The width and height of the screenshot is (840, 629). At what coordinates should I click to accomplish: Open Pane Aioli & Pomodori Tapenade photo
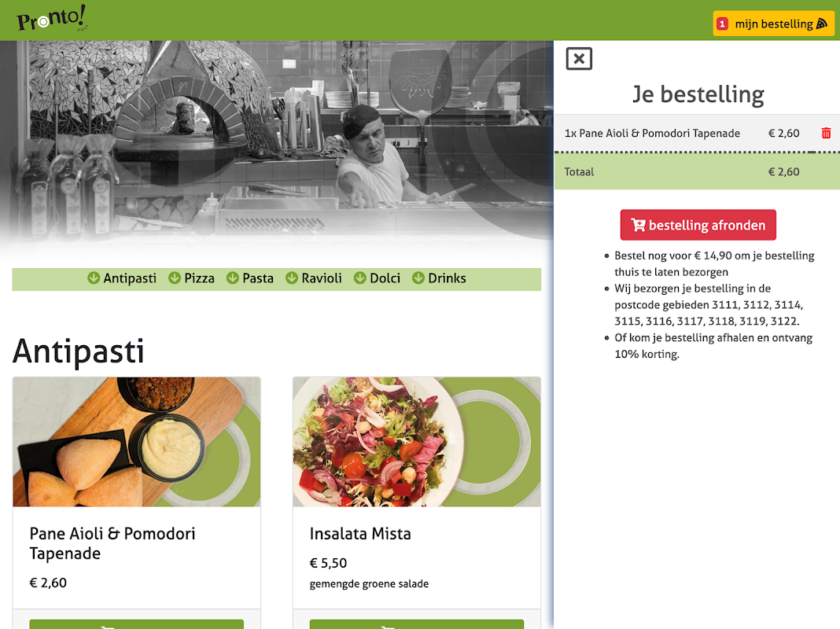pyautogui.click(x=137, y=442)
